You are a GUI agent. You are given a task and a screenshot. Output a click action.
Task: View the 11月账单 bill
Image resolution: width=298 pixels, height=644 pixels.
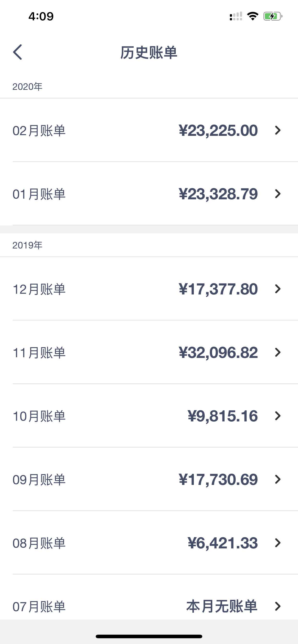(x=149, y=352)
